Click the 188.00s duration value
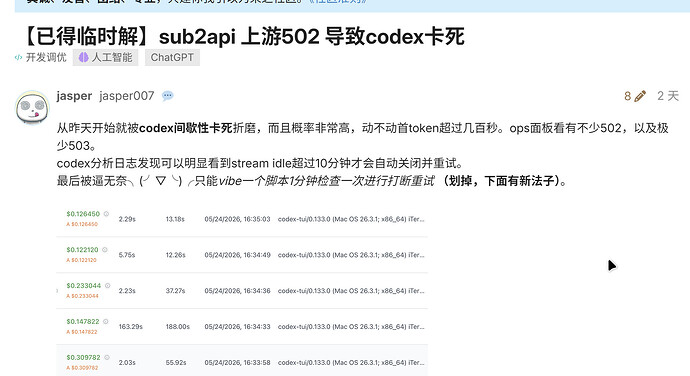 click(x=178, y=327)
